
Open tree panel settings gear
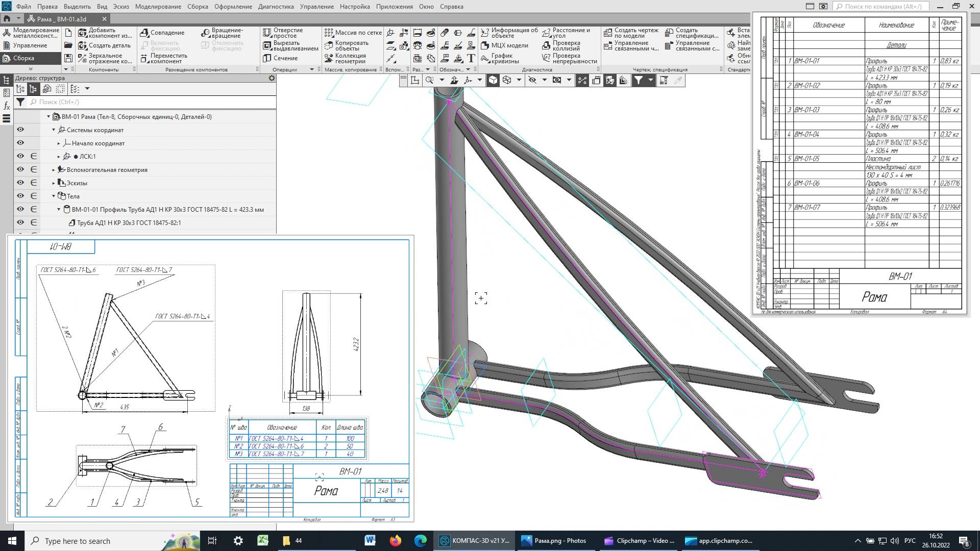click(x=272, y=78)
